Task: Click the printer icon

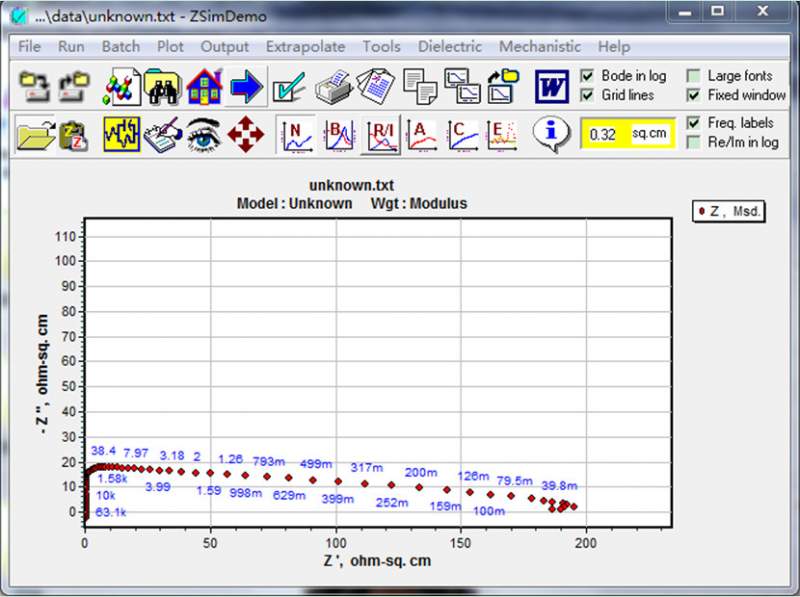Action: tap(333, 87)
